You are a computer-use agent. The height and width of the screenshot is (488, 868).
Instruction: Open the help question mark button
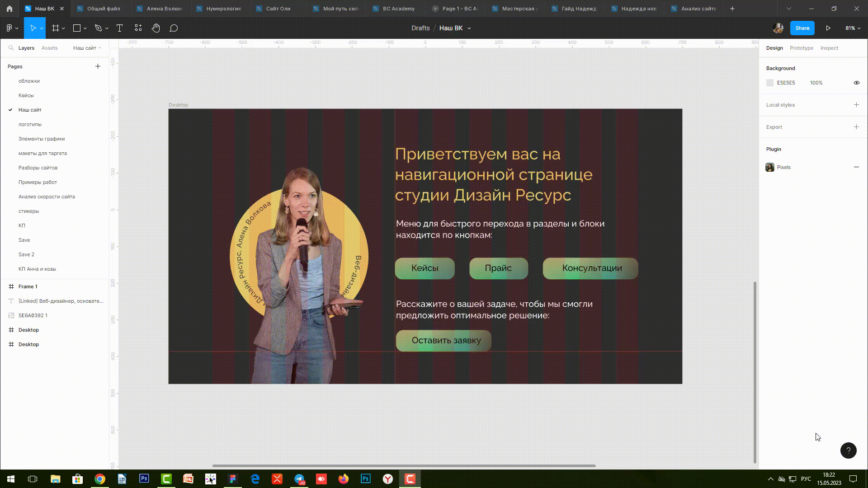[x=848, y=450]
